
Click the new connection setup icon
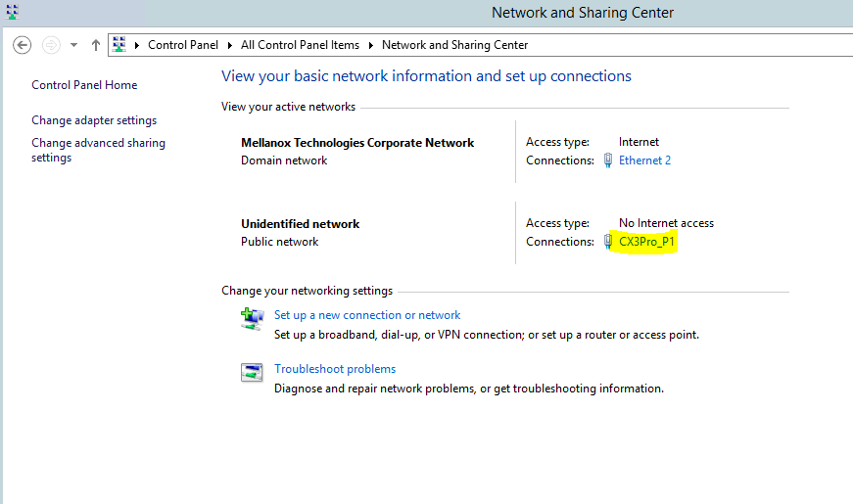coord(252,319)
